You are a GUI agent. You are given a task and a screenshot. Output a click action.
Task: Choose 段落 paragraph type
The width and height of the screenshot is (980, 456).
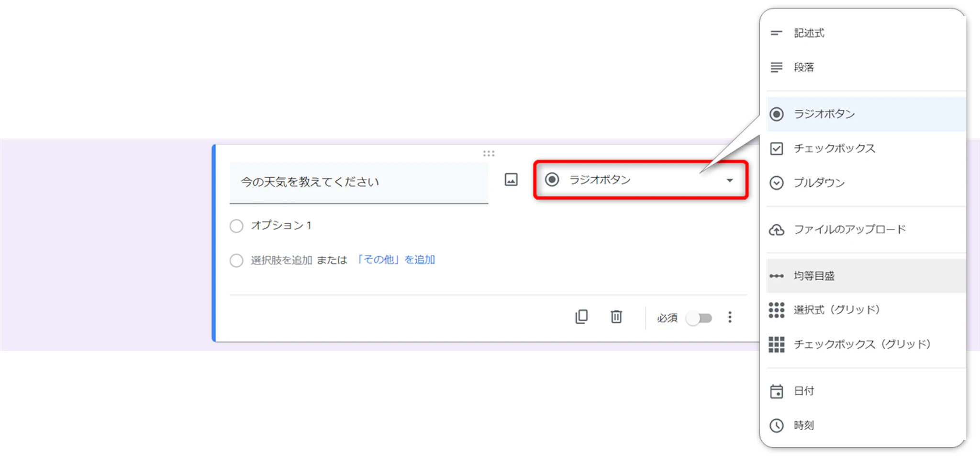(x=804, y=68)
